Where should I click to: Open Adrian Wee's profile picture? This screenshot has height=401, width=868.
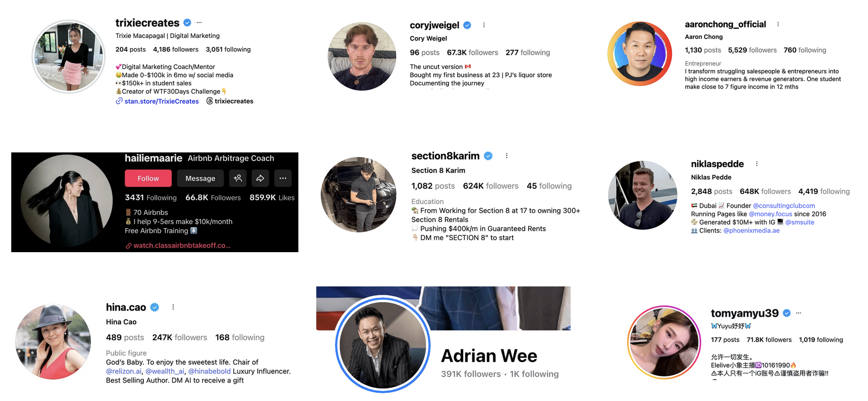(383, 344)
